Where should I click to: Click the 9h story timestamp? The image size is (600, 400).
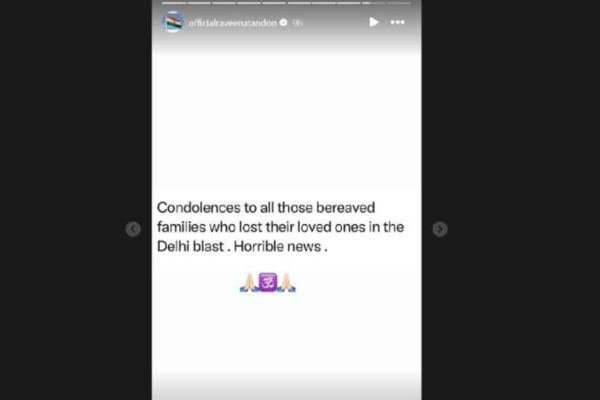tap(297, 23)
